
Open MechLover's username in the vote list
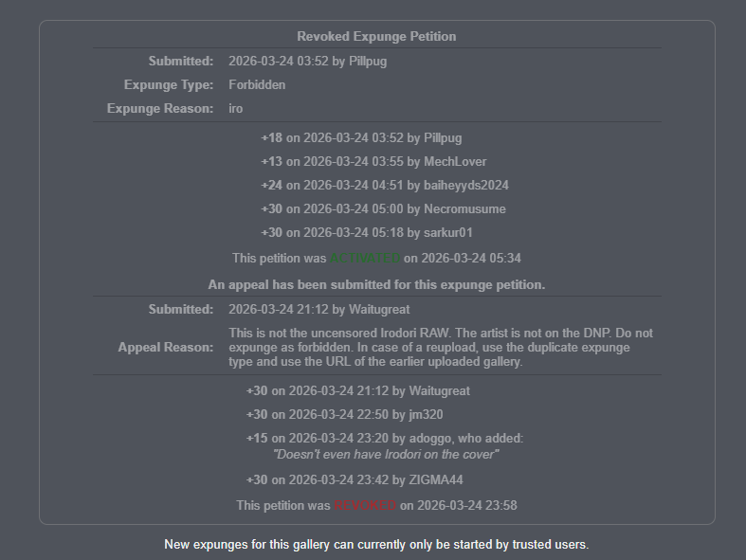pyautogui.click(x=455, y=162)
